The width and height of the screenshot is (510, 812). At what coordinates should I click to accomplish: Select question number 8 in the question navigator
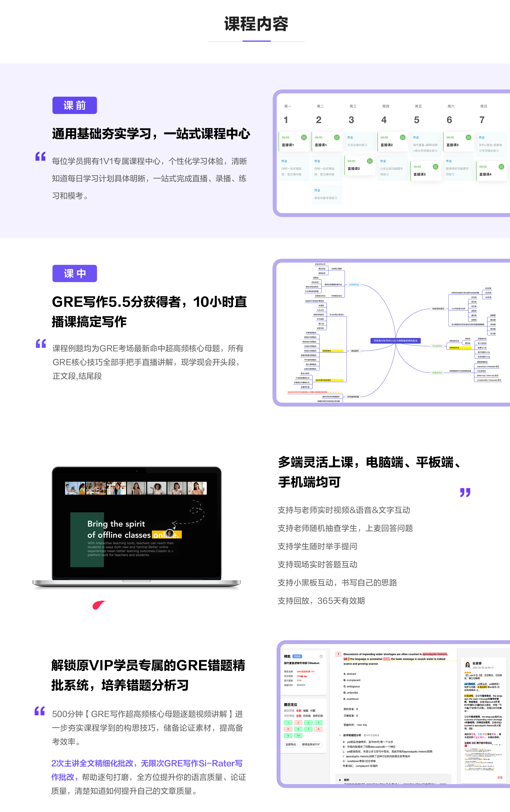[319, 729]
